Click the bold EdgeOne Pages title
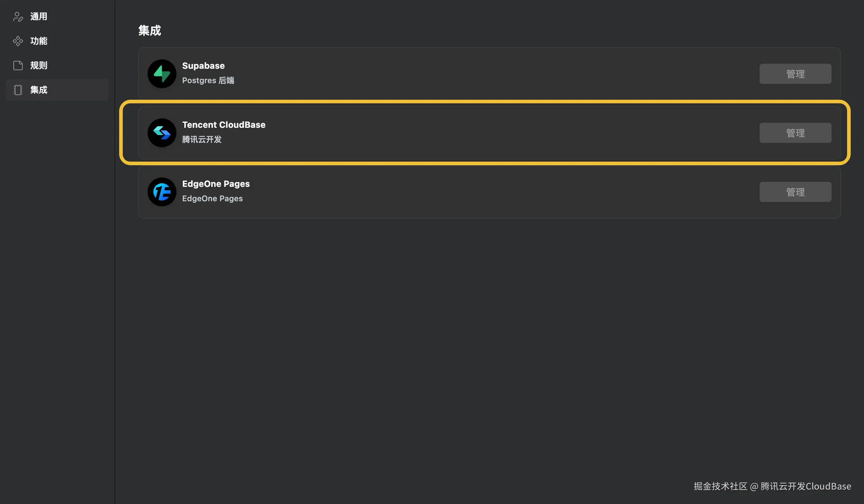Image resolution: width=864 pixels, height=504 pixels. click(x=216, y=184)
